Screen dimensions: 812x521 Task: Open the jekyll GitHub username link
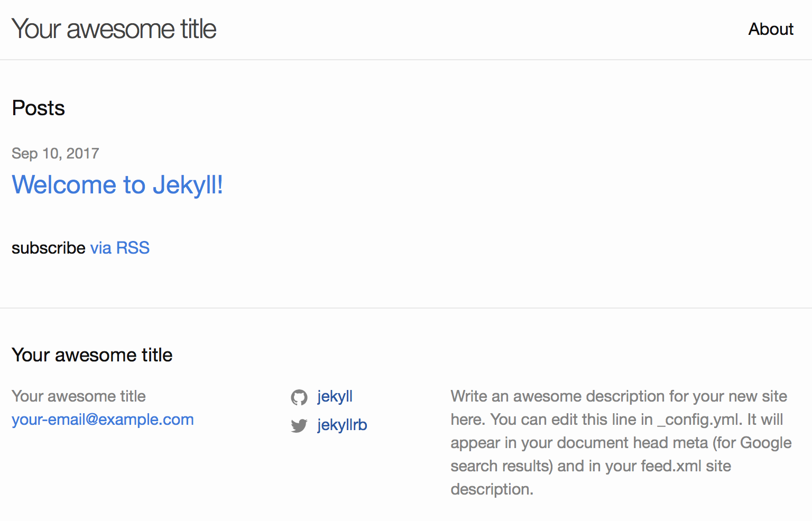pos(335,396)
